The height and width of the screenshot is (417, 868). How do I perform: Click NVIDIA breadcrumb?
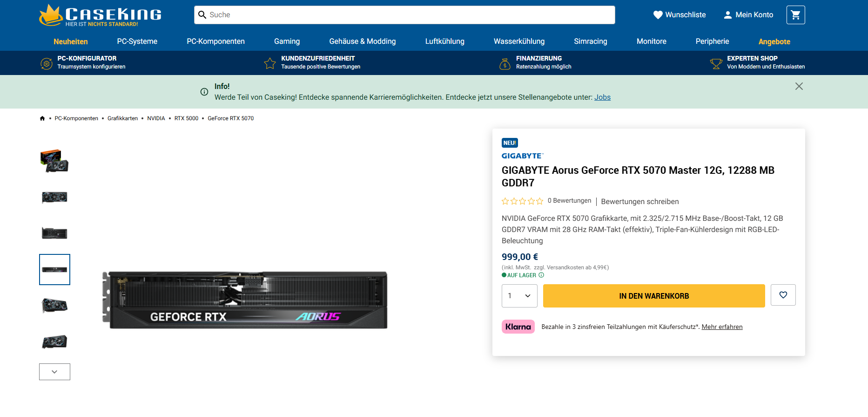156,118
